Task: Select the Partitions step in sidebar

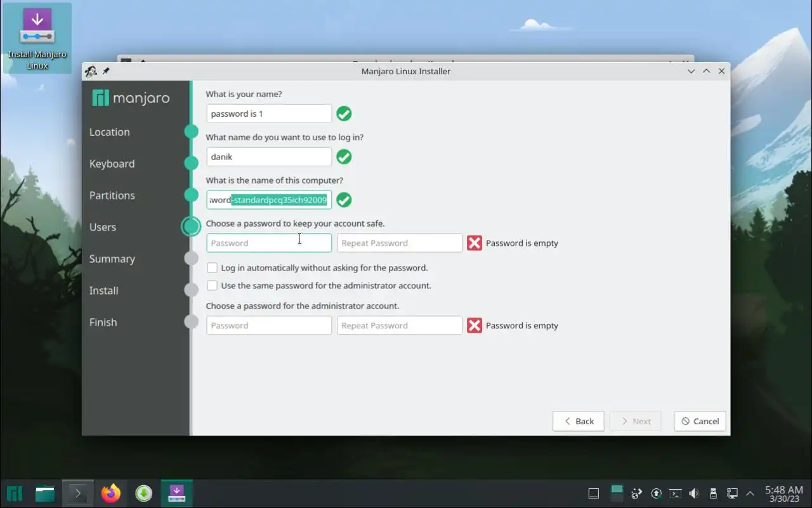Action: tap(112, 196)
